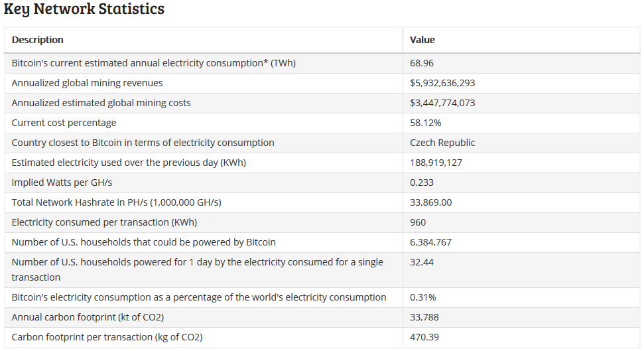Select the Annualized global mining revenues label
The image size is (644, 351).
coord(87,83)
